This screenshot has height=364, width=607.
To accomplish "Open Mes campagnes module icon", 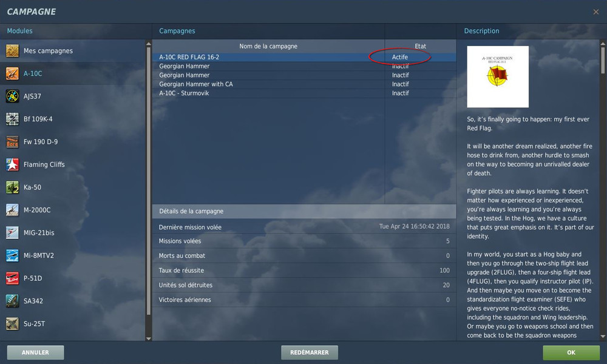I will tap(12, 51).
